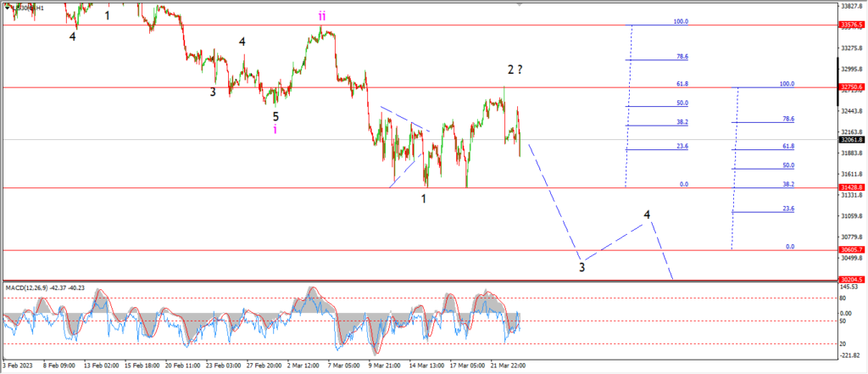Select the projected wave 4 label
This screenshot has width=868, height=374.
tap(647, 215)
